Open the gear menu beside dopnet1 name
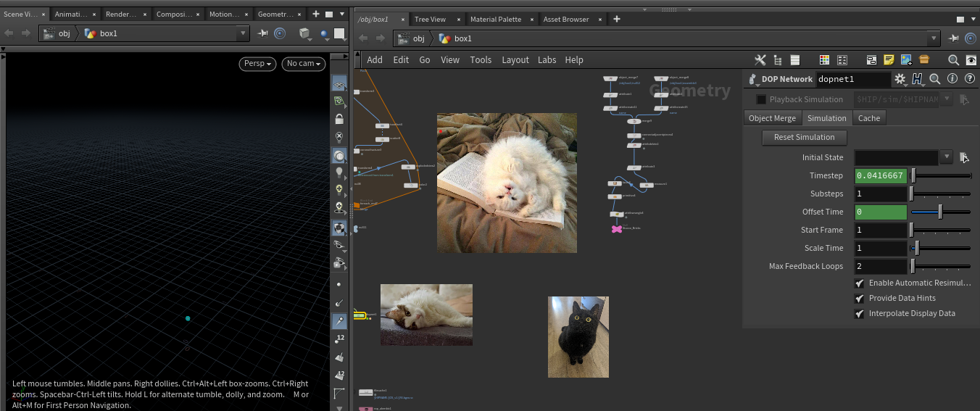This screenshot has width=980, height=411. coord(900,79)
